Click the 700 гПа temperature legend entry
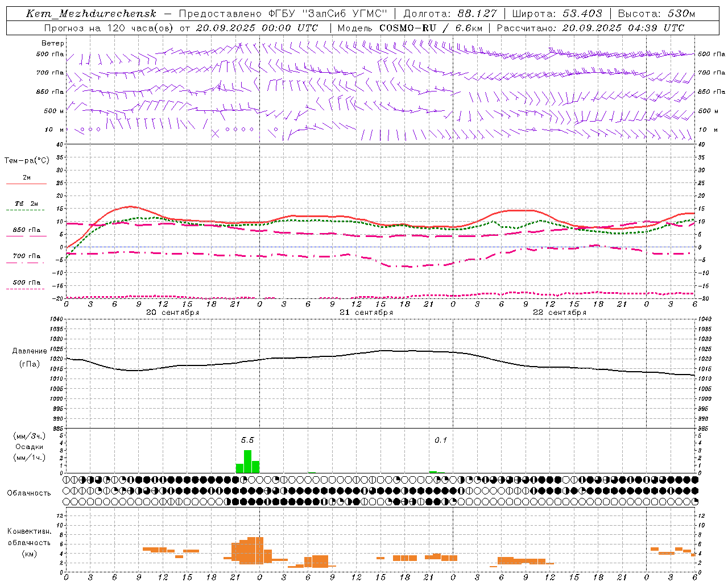The width and height of the screenshot is (728, 582). coord(27,256)
